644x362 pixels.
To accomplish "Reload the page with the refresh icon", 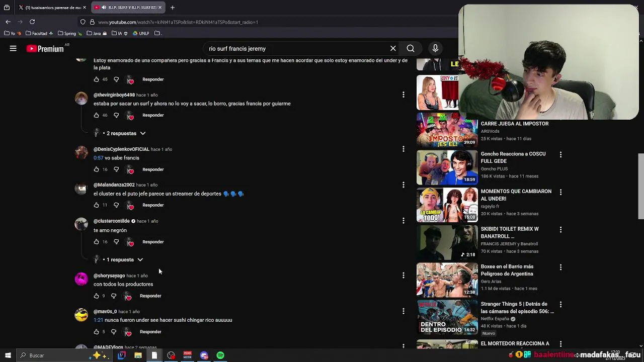I will point(32,22).
